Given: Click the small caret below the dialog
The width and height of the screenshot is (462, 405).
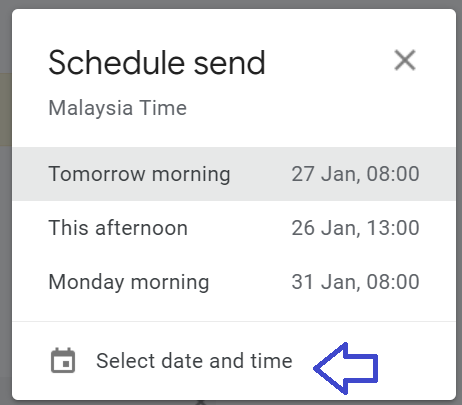Looking at the screenshot, I should coord(200,402).
